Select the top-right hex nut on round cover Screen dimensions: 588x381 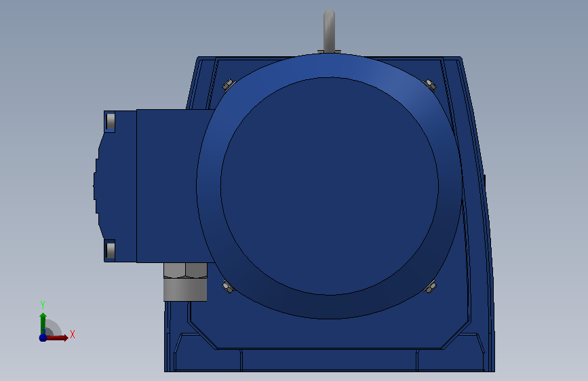tap(430, 85)
